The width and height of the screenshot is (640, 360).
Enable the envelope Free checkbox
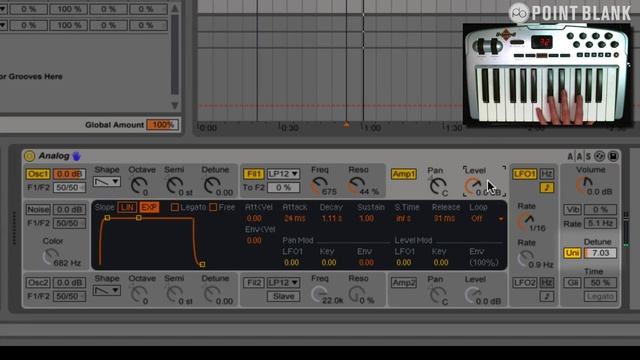pyautogui.click(x=213, y=207)
